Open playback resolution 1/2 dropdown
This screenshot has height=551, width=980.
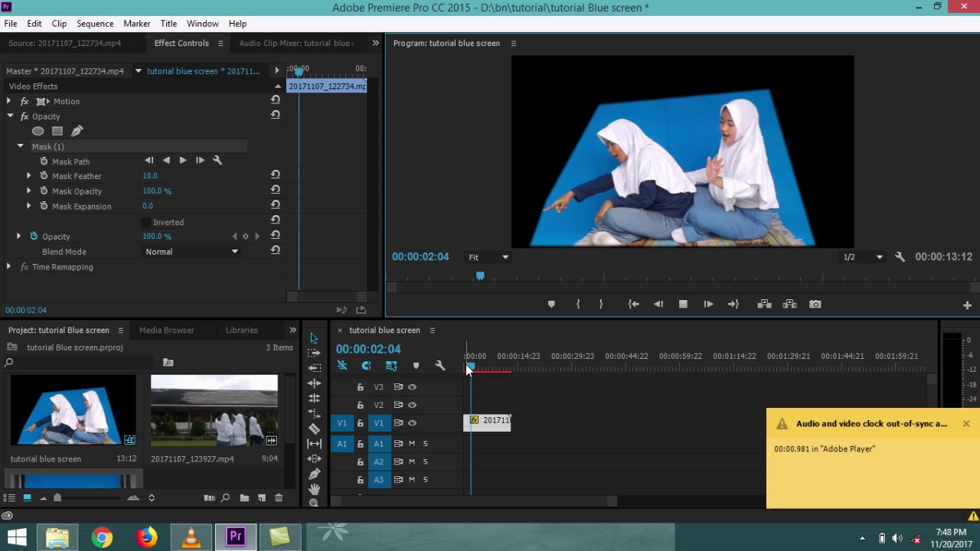click(862, 257)
